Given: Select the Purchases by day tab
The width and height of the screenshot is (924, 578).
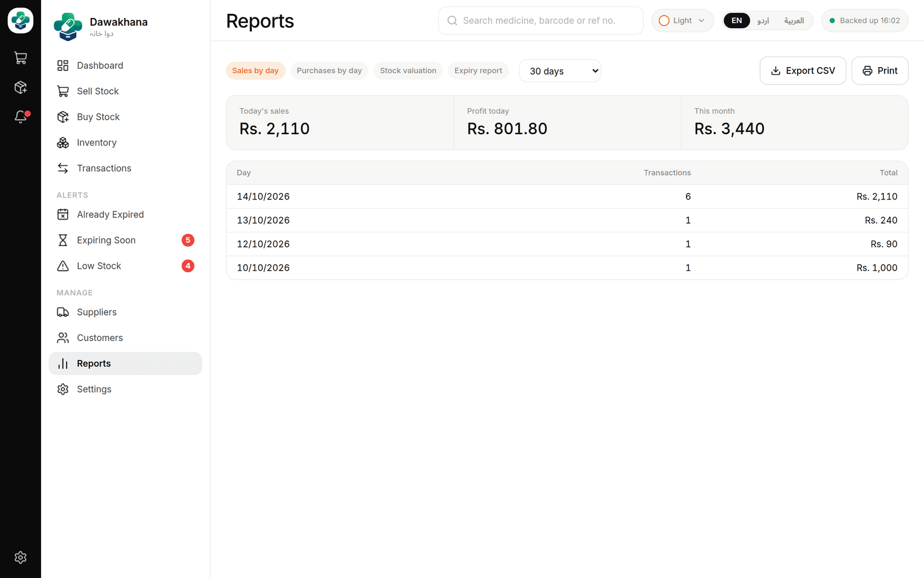Looking at the screenshot, I should [329, 71].
